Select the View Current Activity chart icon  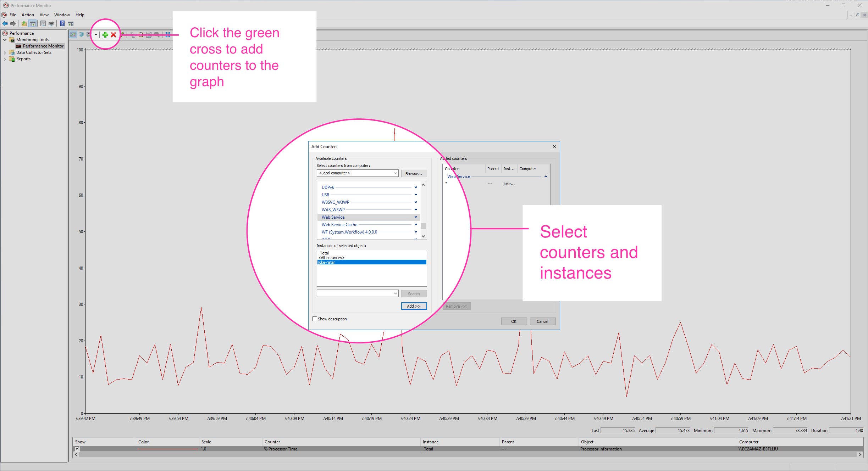pyautogui.click(x=73, y=35)
